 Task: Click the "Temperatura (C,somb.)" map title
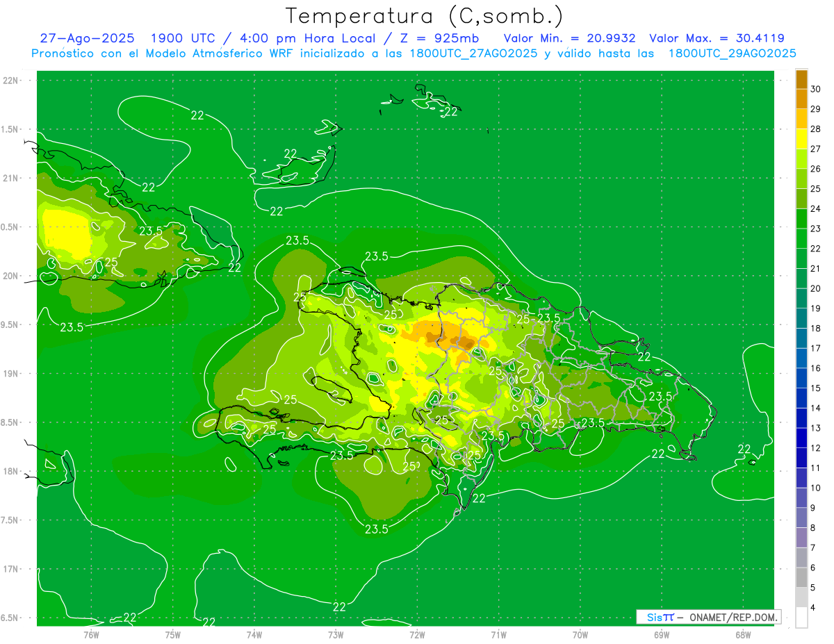click(425, 16)
